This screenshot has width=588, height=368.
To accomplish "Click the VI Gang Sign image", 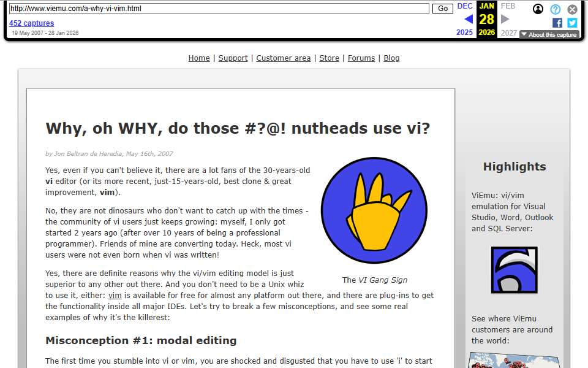I will click(x=374, y=210).
